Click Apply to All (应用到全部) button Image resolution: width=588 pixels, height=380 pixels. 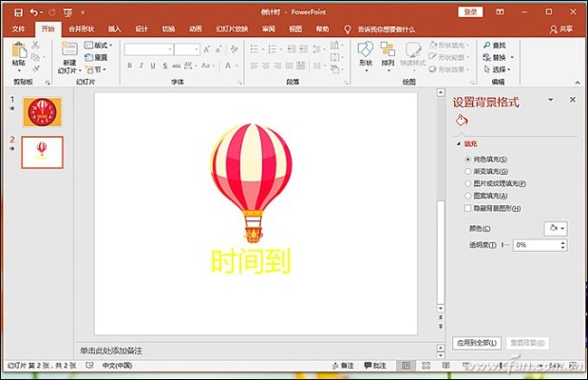click(x=476, y=342)
